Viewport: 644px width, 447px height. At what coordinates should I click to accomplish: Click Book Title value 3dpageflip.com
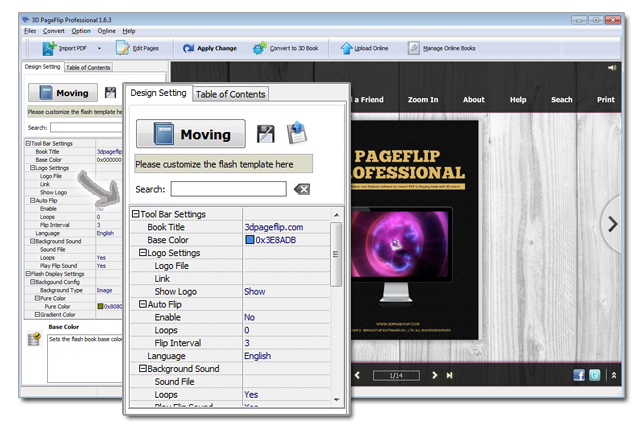click(x=274, y=227)
